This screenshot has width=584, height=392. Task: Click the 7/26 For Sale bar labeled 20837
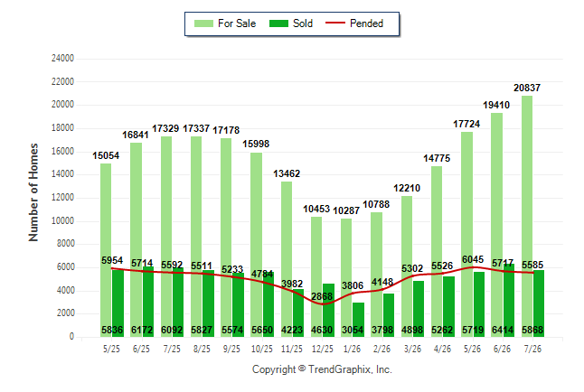[527, 216]
